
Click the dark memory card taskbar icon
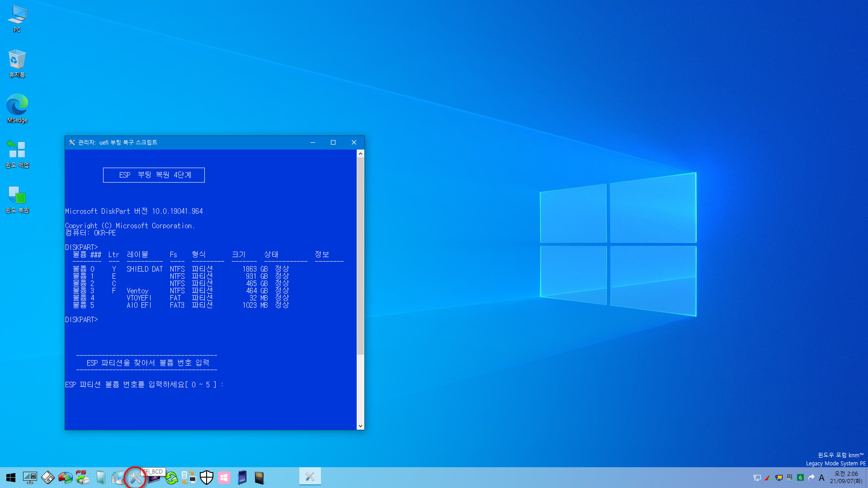(259, 478)
